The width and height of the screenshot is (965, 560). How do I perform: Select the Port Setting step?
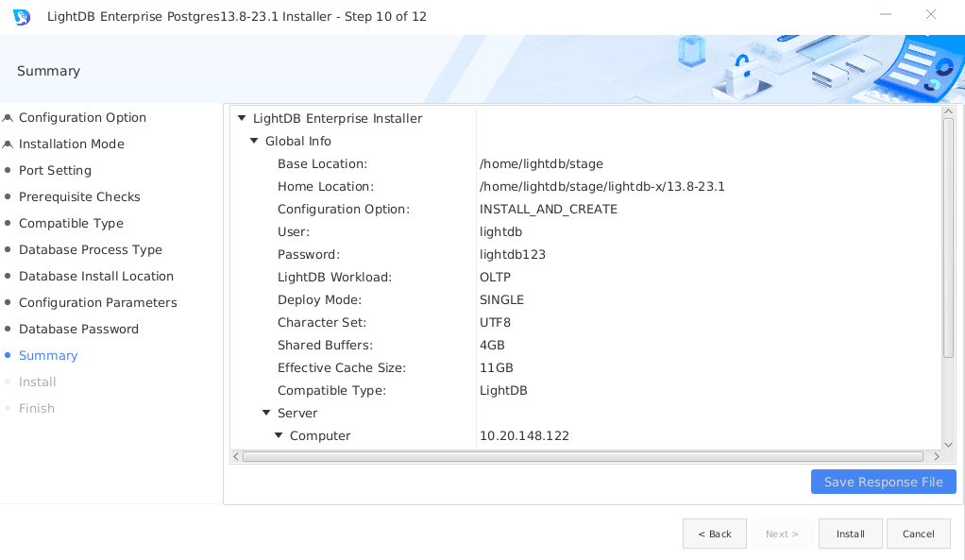tap(55, 171)
